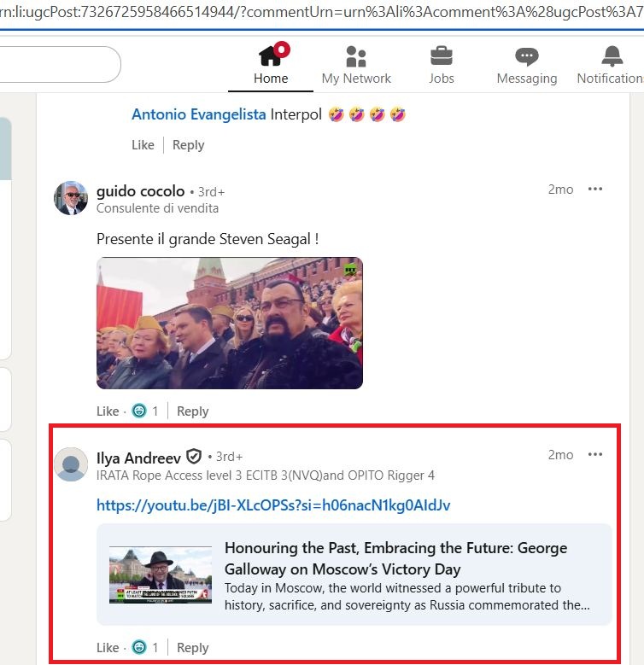This screenshot has height=665, width=644.
Task: Reply to the Interpol comment
Action: [189, 145]
